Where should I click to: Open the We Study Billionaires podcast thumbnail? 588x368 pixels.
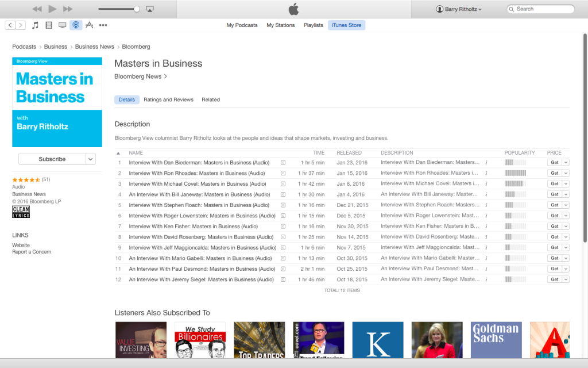[200, 340]
